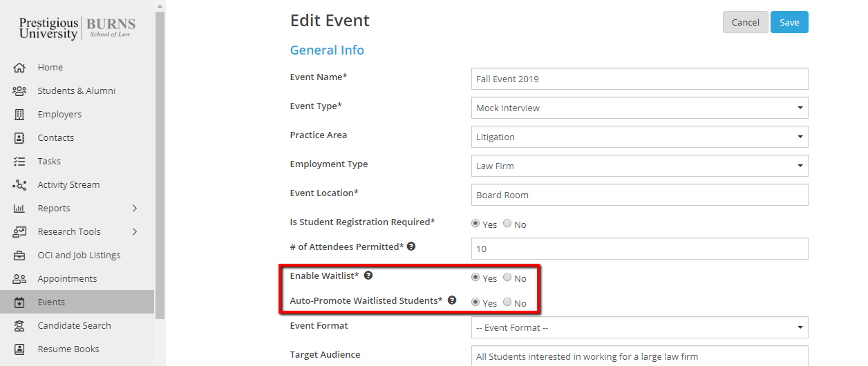Open Appointments in the sidebar menu
Viewport: 868px width, 366px height.
67,279
